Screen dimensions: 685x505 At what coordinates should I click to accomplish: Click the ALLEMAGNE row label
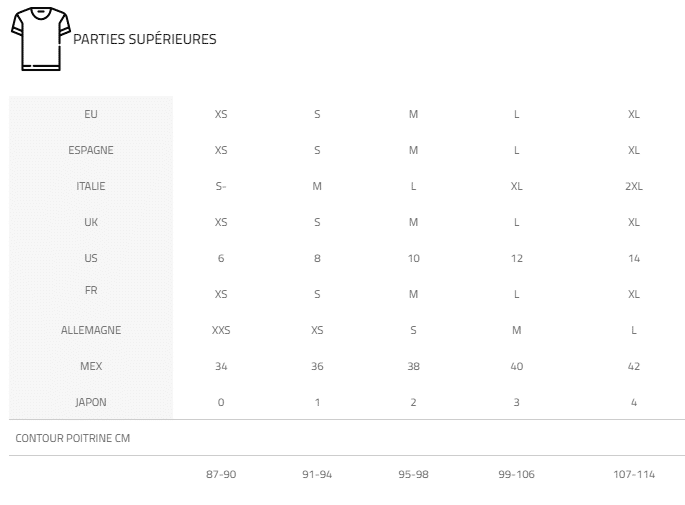click(91, 330)
